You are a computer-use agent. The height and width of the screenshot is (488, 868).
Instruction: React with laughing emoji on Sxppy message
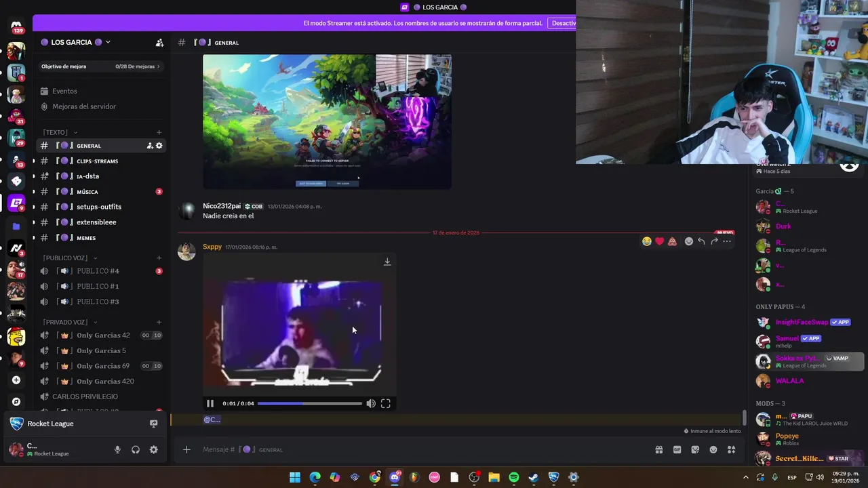[x=647, y=241]
